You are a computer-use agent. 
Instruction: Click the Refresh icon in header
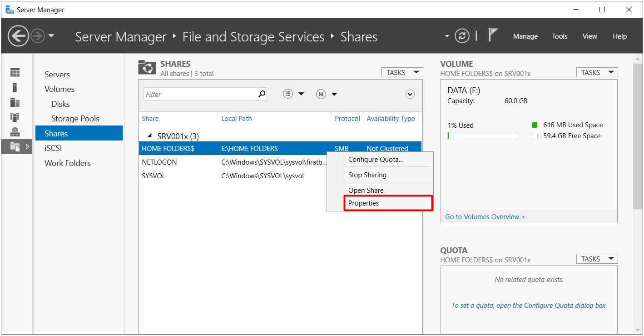[462, 36]
